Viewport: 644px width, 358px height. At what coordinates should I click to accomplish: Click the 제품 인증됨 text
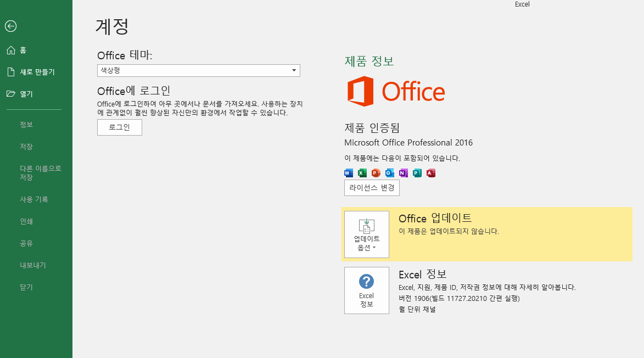pos(372,128)
